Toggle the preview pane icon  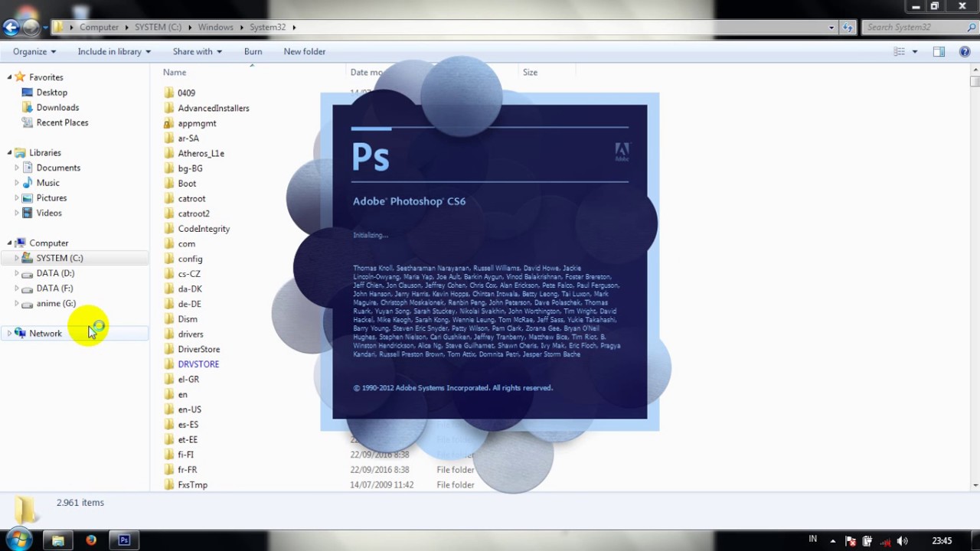[939, 51]
